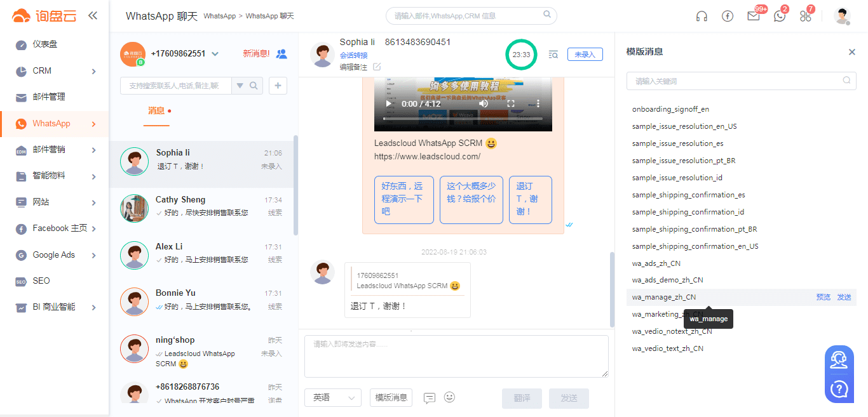Focus the contact search input field
868x417 pixels.
point(175,86)
